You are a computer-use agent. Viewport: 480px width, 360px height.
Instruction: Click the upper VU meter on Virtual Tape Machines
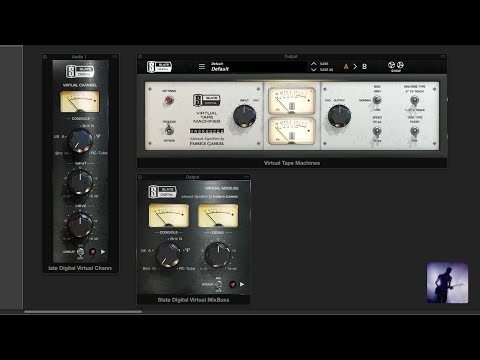point(292,101)
